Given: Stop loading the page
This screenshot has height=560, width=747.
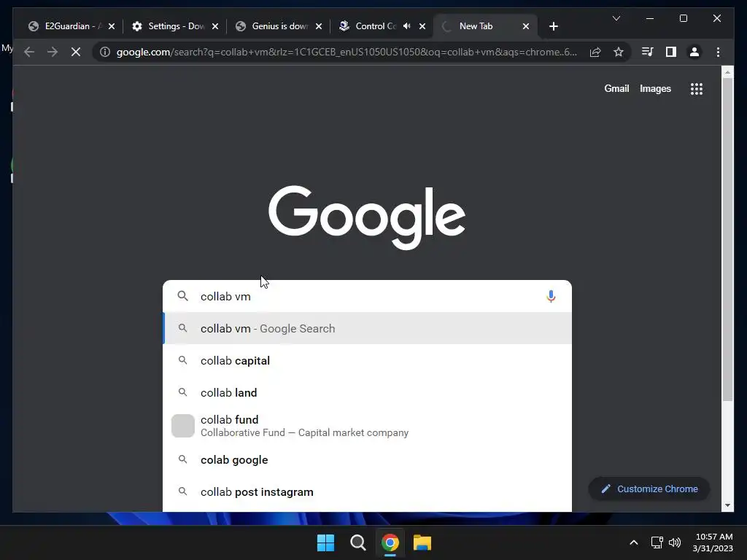Looking at the screenshot, I should coord(76,52).
